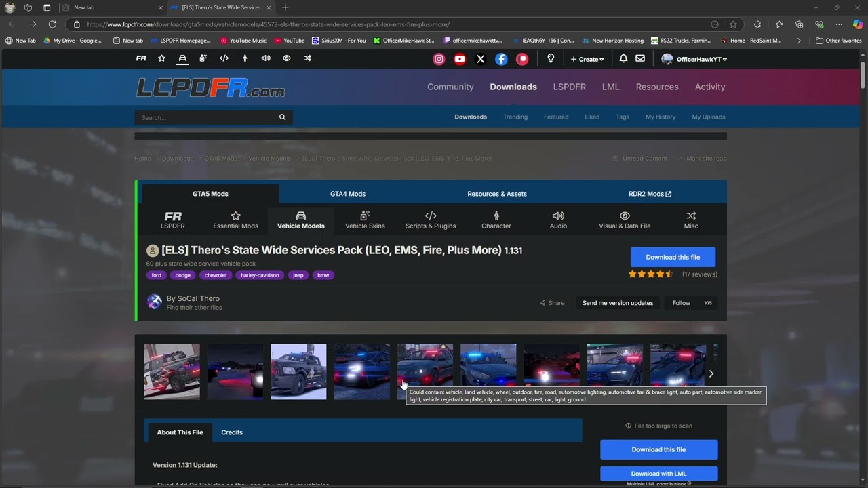Select Essential Mods category
868x488 pixels.
235,220
